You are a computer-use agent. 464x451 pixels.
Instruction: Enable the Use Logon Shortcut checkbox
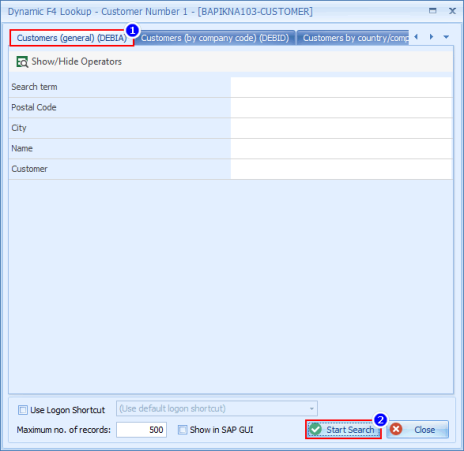point(23,410)
